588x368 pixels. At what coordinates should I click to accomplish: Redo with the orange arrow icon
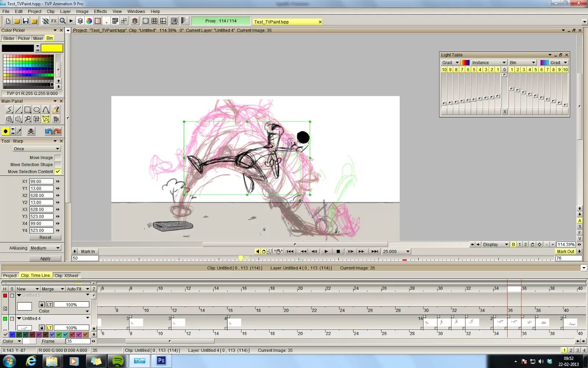tap(57, 131)
